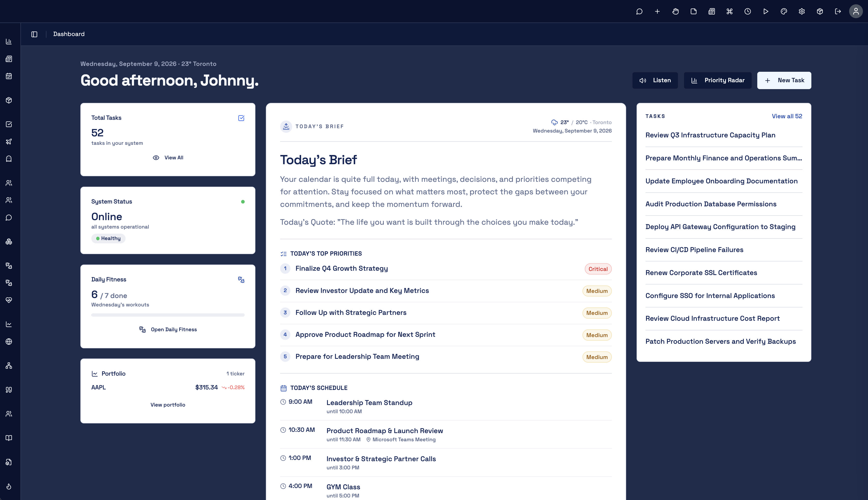Open the book icon in the left sidebar

[x=9, y=438]
